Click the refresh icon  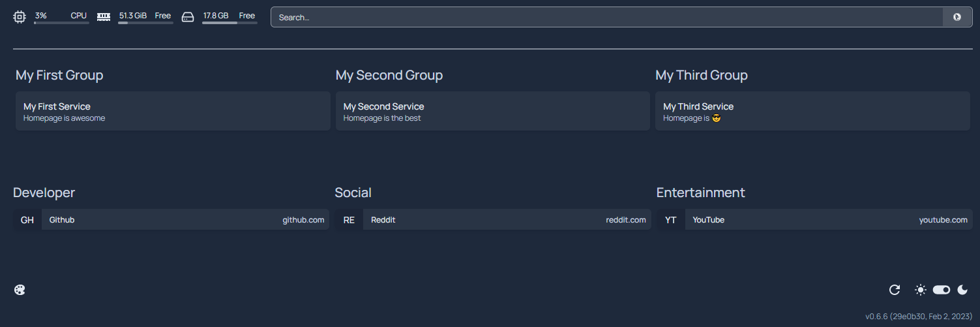[895, 290]
